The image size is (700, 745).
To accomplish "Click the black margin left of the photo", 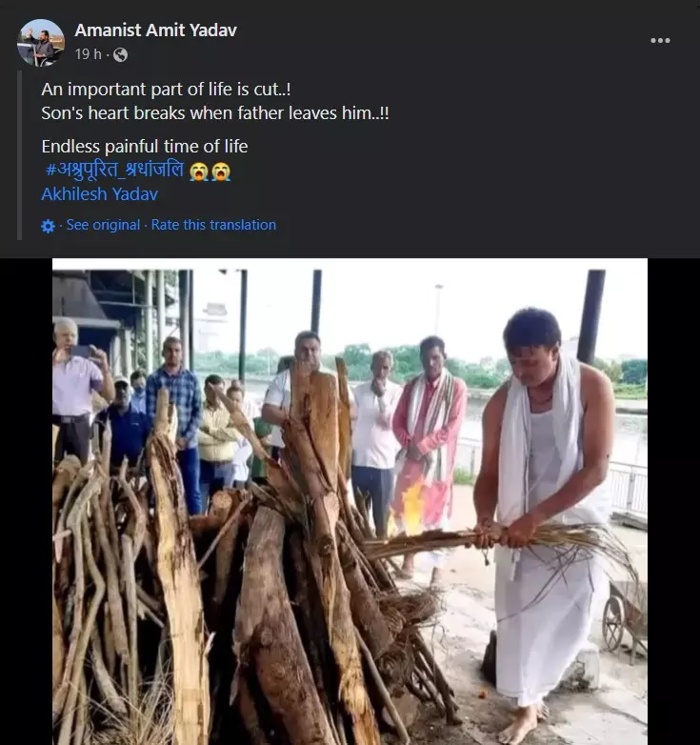I will [x=26, y=501].
